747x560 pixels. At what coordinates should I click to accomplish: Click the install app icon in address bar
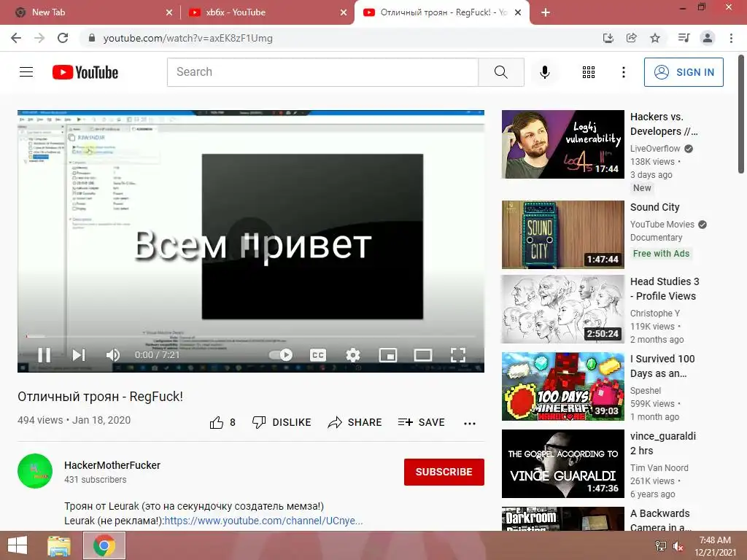[608, 38]
